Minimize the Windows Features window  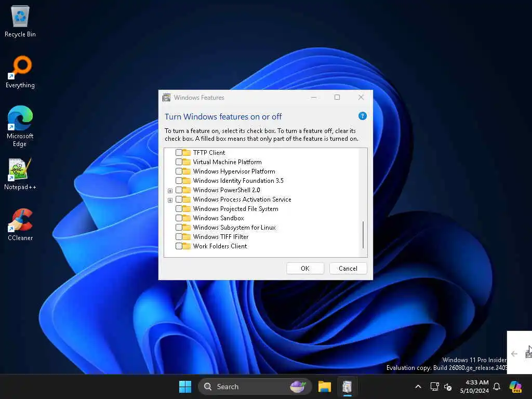pyautogui.click(x=314, y=97)
